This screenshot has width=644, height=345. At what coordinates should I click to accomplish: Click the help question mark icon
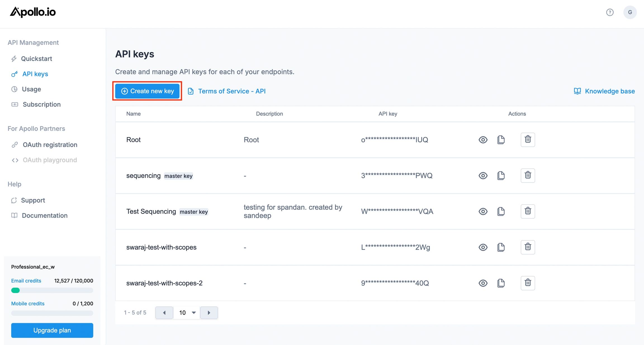(610, 12)
